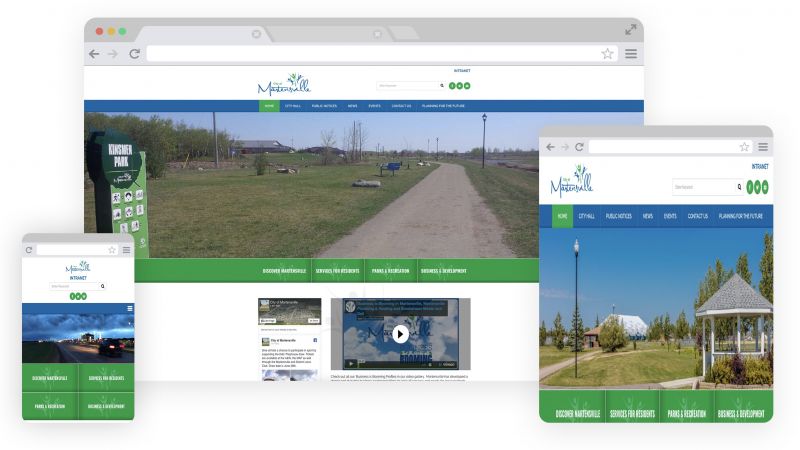Click the search magnifier on the desktop site
Image resolution: width=800 pixels, height=450 pixels.
[x=442, y=86]
